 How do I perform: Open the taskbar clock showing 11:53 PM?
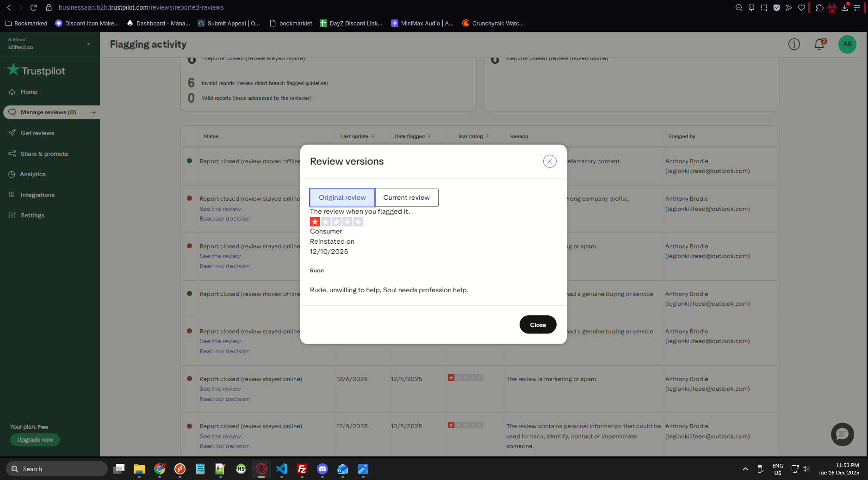(x=838, y=469)
